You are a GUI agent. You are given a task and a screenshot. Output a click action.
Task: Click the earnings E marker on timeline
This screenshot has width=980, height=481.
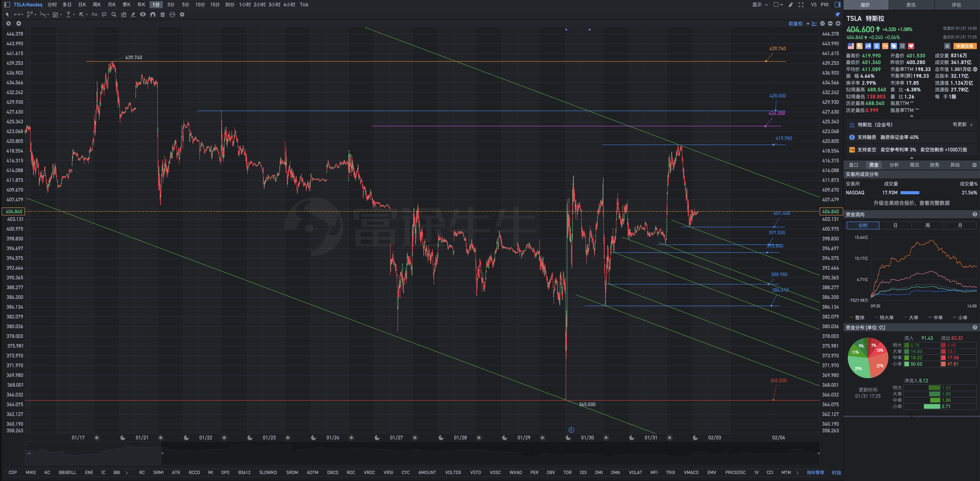tap(571, 430)
